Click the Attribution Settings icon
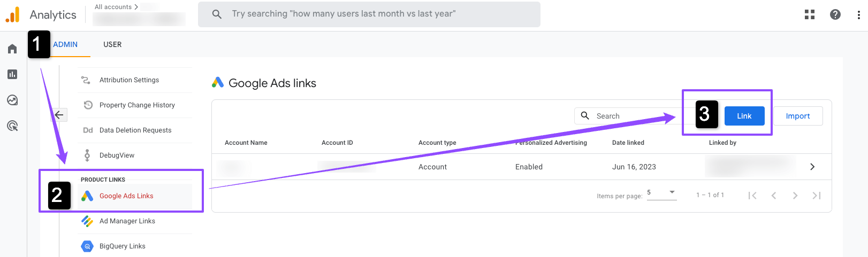The width and height of the screenshot is (868, 257). pos(86,80)
